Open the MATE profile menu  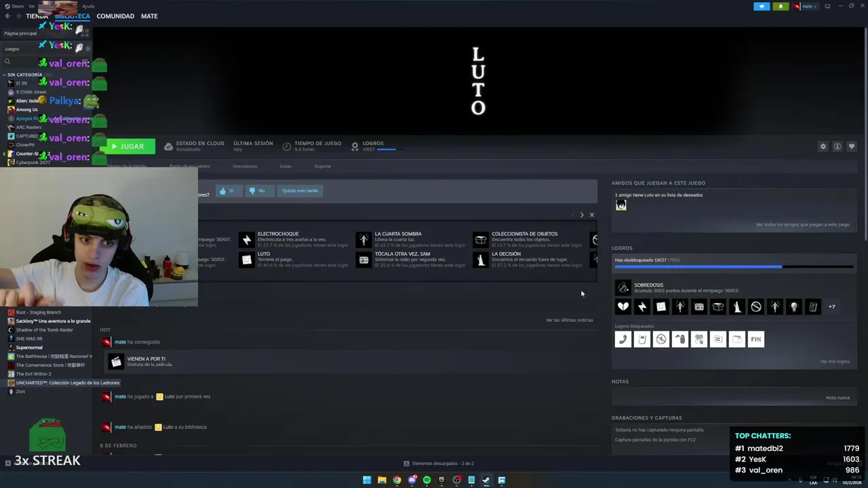[149, 16]
